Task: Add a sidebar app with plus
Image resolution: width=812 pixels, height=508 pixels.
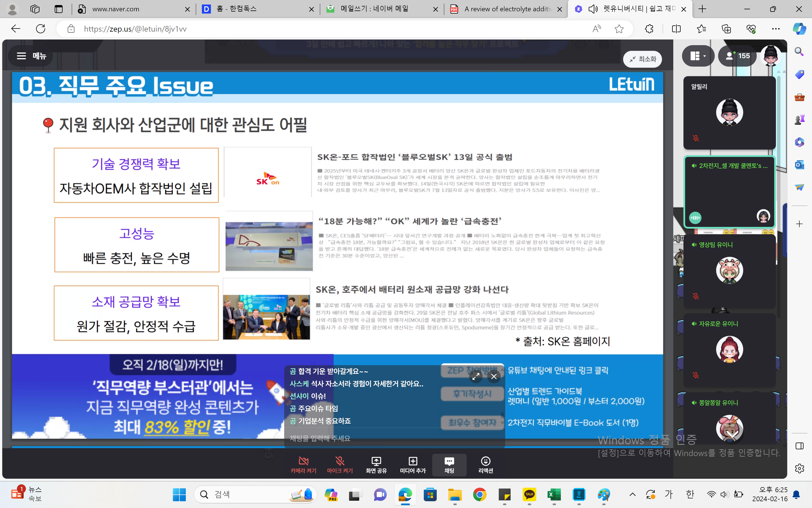Action: click(x=799, y=224)
